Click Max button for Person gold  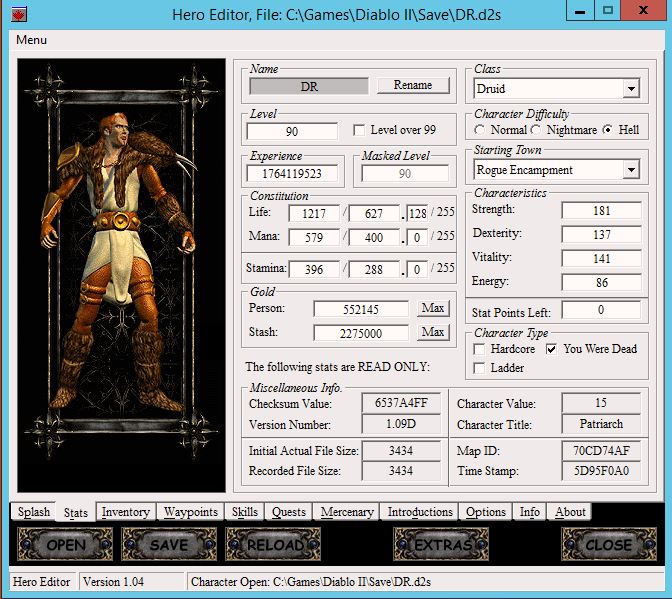[x=433, y=308]
